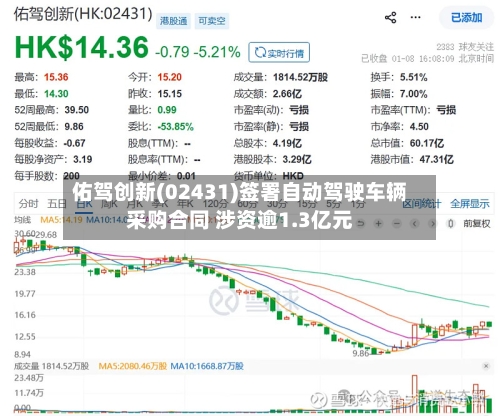
Task: Zoom in chart with plus icon
Action: (x=378, y=223)
